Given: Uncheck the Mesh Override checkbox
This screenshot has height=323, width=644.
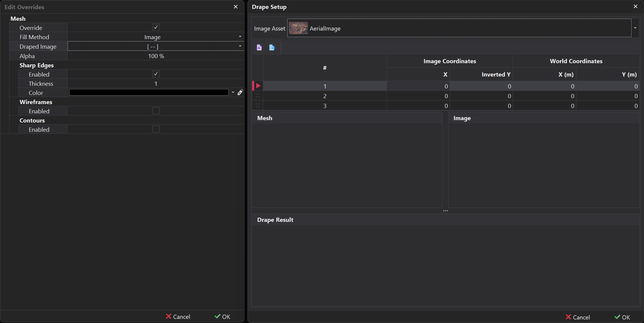Looking at the screenshot, I should coord(156,27).
